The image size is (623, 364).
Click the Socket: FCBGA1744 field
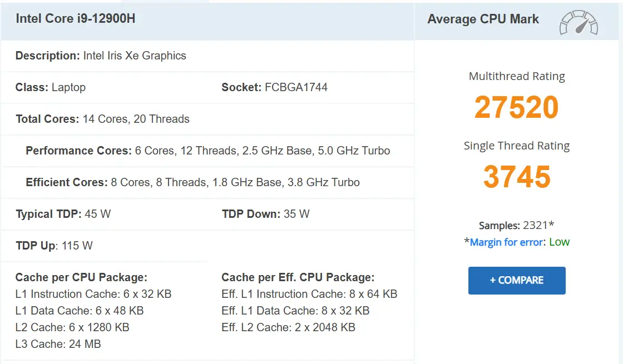275,87
